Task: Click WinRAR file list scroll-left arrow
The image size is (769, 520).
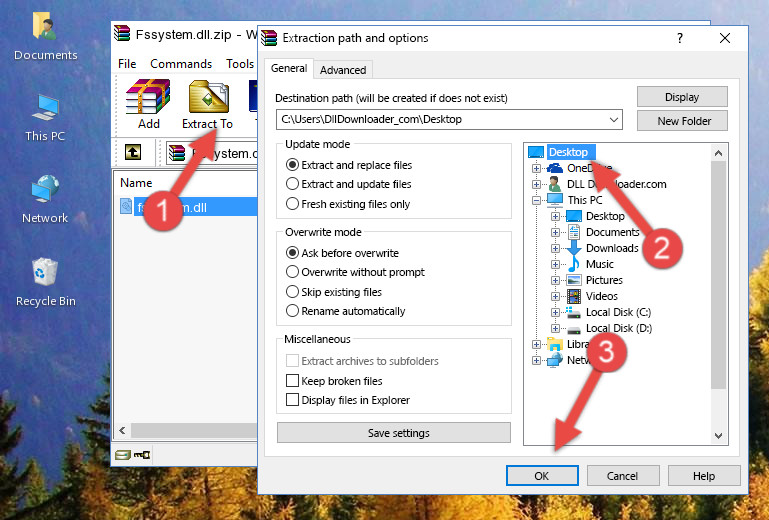Action: [122, 430]
